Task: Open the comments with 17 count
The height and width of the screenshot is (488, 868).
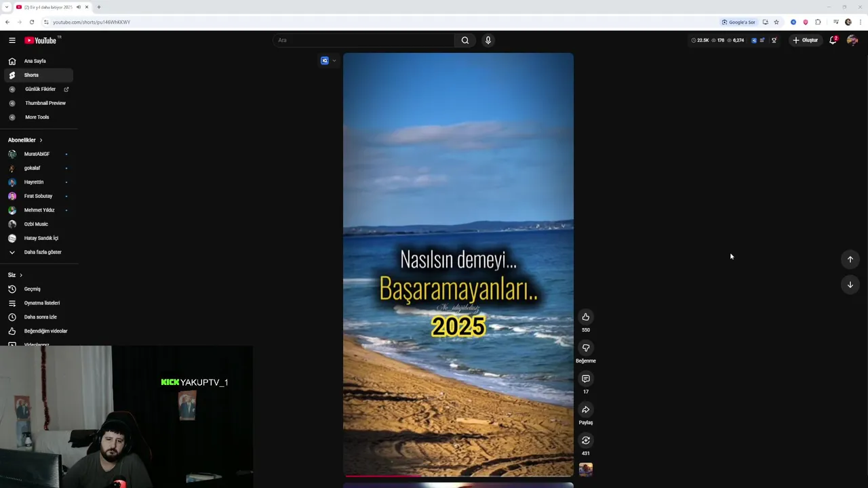Action: point(586,378)
